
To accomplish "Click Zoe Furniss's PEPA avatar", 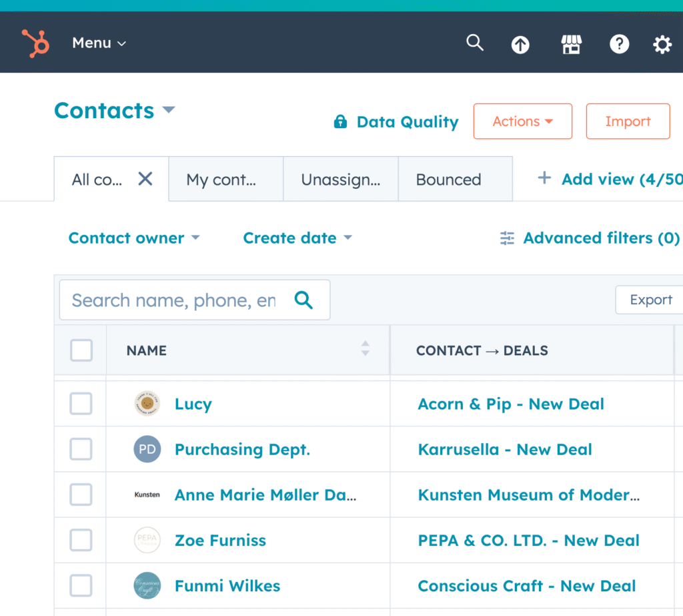I will [147, 540].
